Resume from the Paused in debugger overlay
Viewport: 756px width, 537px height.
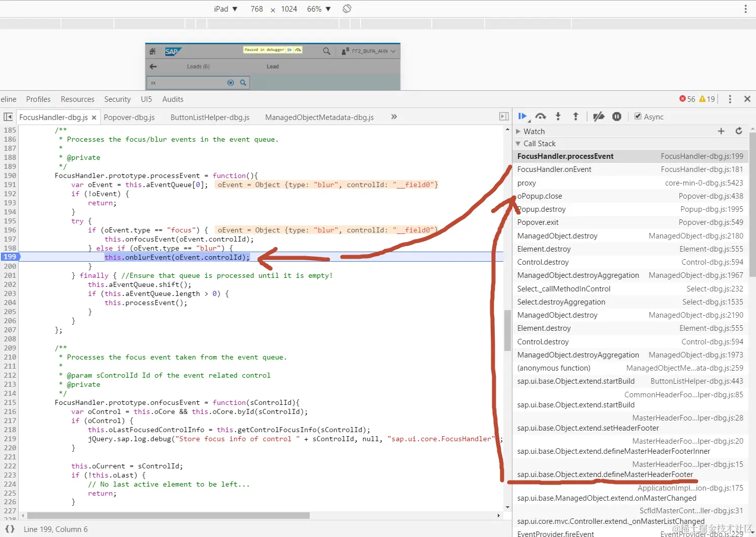(x=289, y=50)
